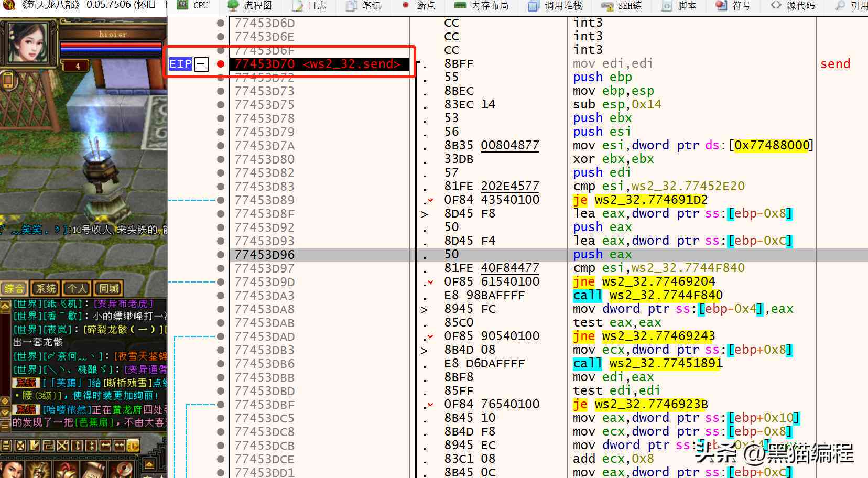Click the red health bar of hioier
Viewport: 868px width, 478px height.
click(111, 45)
